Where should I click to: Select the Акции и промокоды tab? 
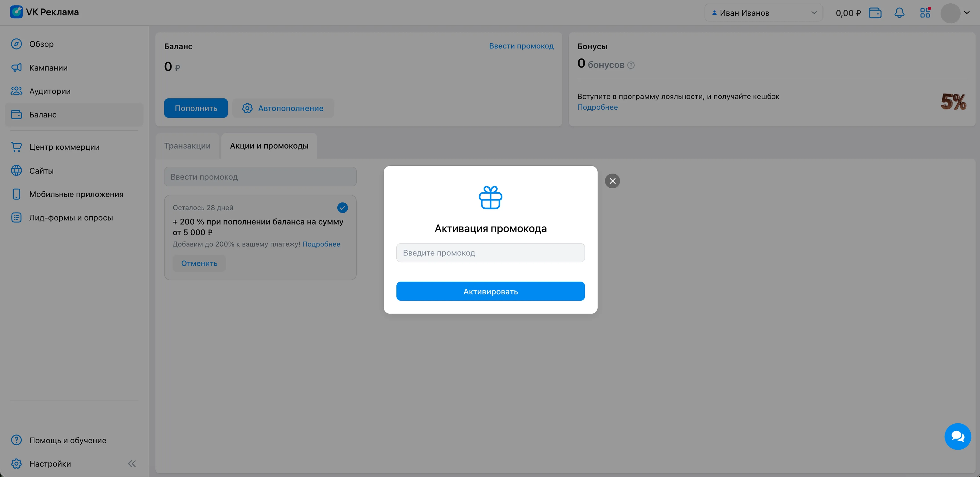269,146
